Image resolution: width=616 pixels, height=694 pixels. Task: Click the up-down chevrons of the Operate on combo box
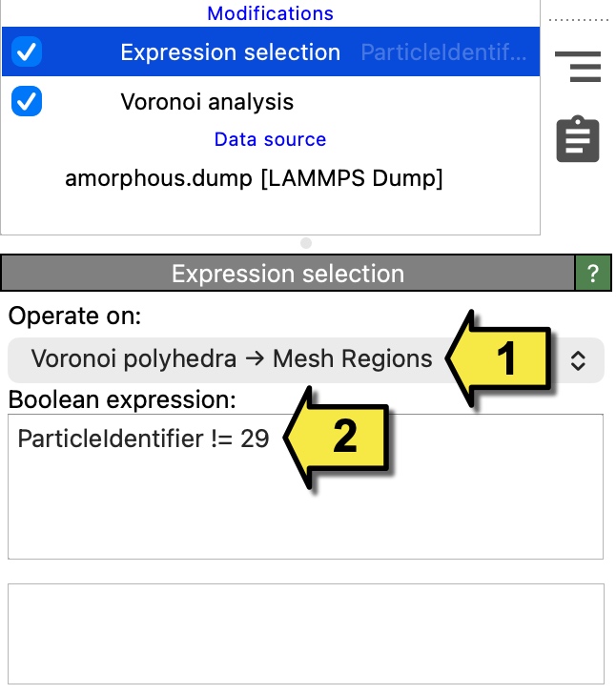(x=577, y=360)
